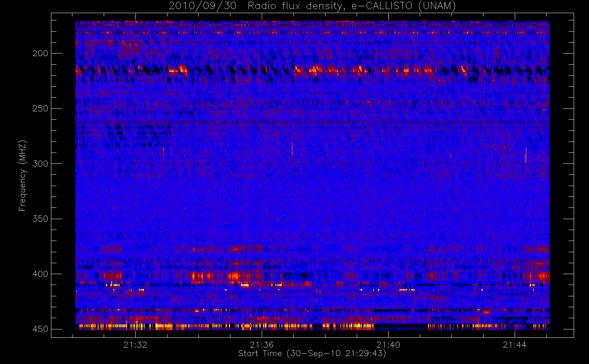
Task: Click the 21:44 time tick label
Action: click(x=515, y=345)
